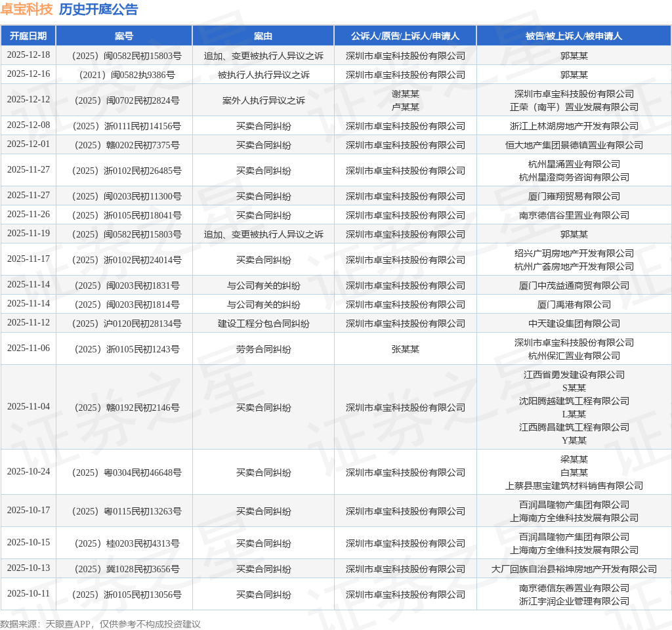Click the cause 建设工程分包合同纠纷
This screenshot has height=630, width=672.
click(263, 324)
